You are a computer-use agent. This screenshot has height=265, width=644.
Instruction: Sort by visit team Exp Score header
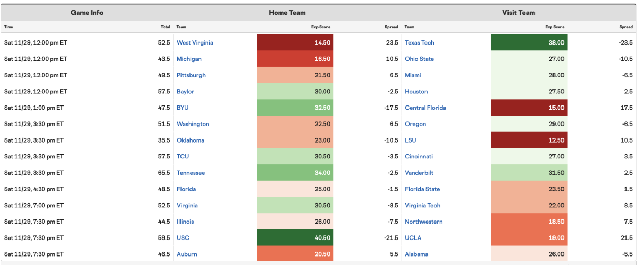[x=555, y=26]
